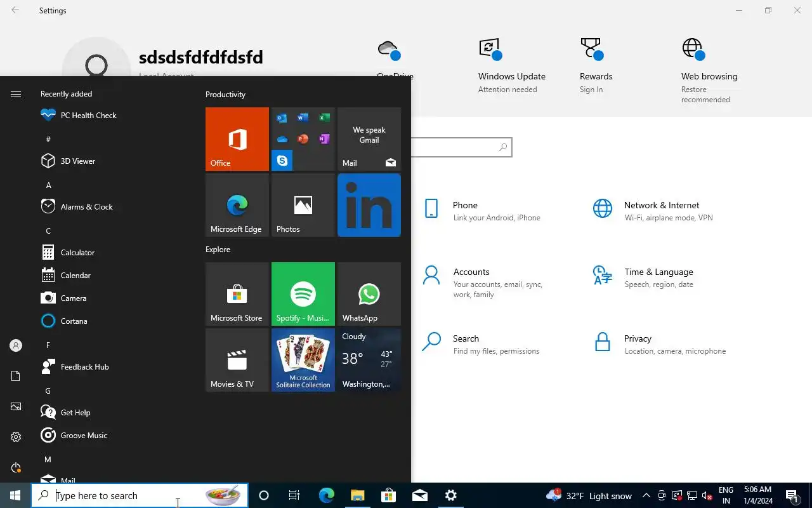Launch Groove Music
The height and width of the screenshot is (508, 812).
click(x=112, y=436)
